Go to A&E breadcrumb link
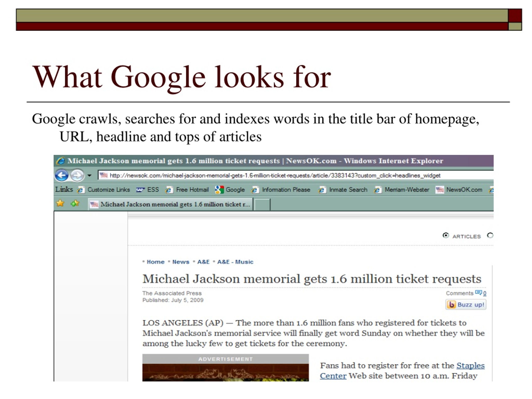Image resolution: width=532 pixels, height=399 pixels. click(x=203, y=262)
